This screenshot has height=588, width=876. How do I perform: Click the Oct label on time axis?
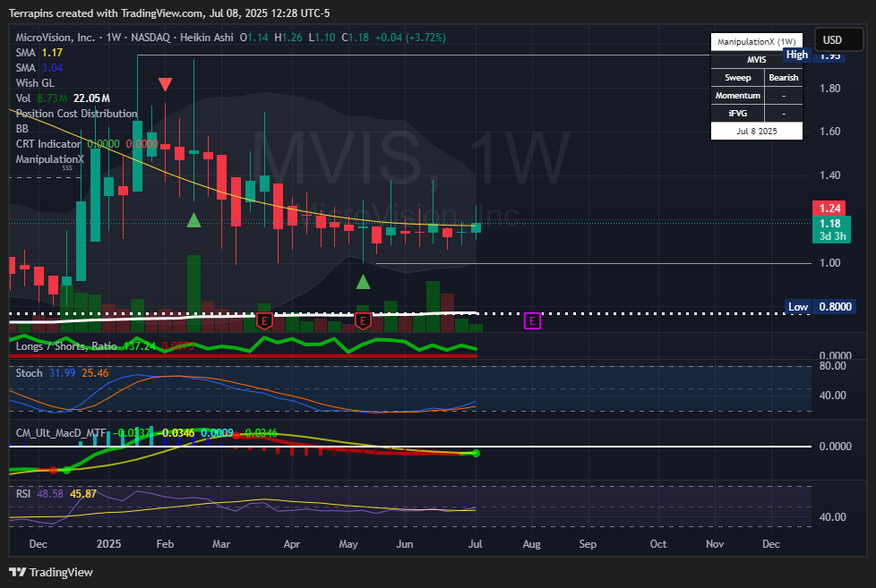pos(658,544)
